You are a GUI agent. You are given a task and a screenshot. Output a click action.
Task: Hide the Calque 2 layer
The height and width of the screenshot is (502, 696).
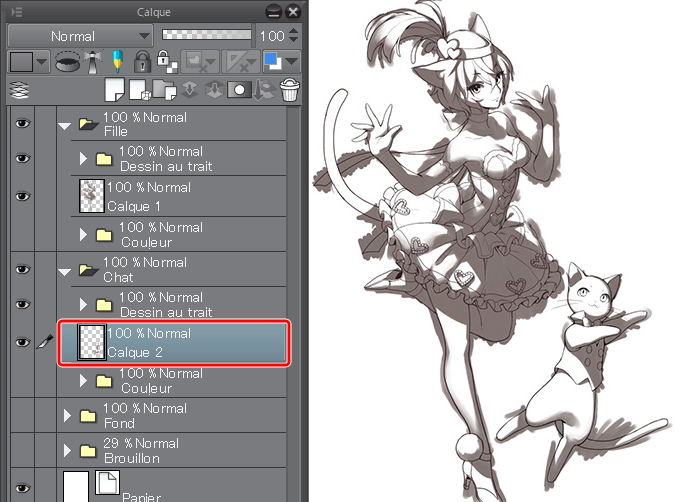pos(22,342)
